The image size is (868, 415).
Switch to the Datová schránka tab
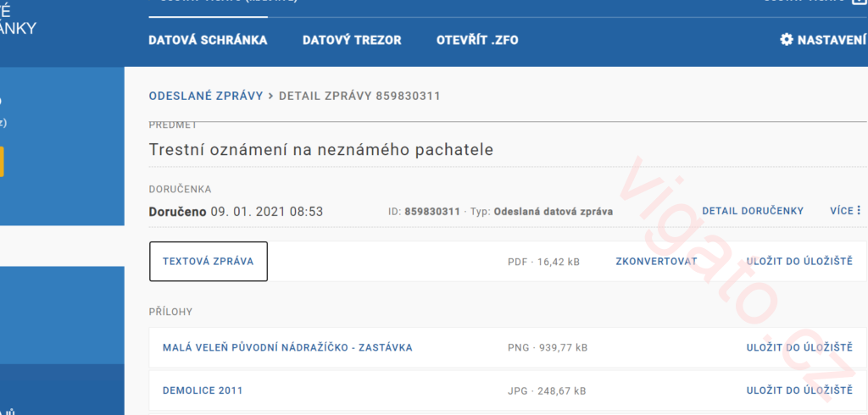coord(208,40)
